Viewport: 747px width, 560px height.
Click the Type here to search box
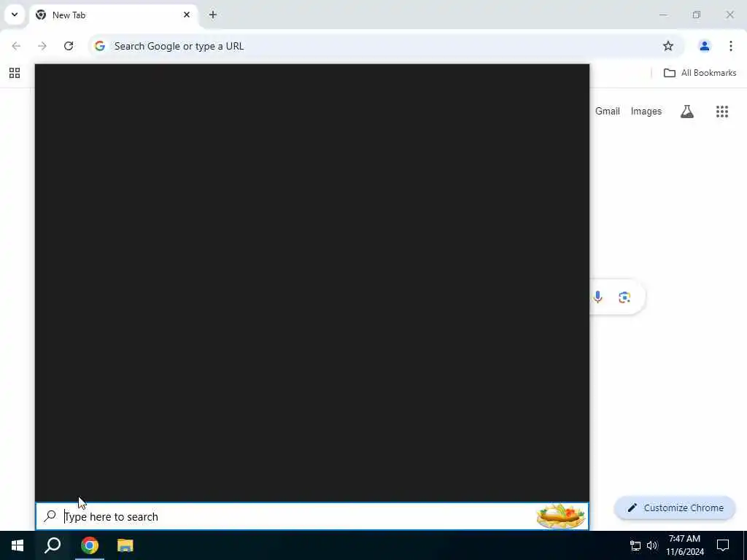(312, 516)
